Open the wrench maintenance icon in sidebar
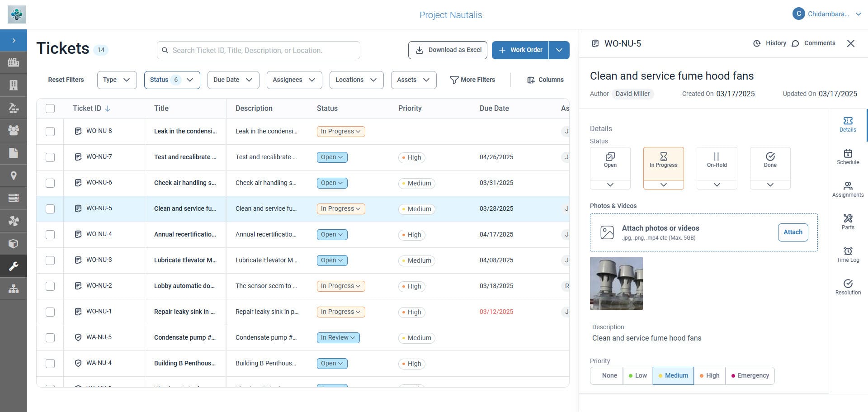The height and width of the screenshot is (412, 868). point(14,266)
